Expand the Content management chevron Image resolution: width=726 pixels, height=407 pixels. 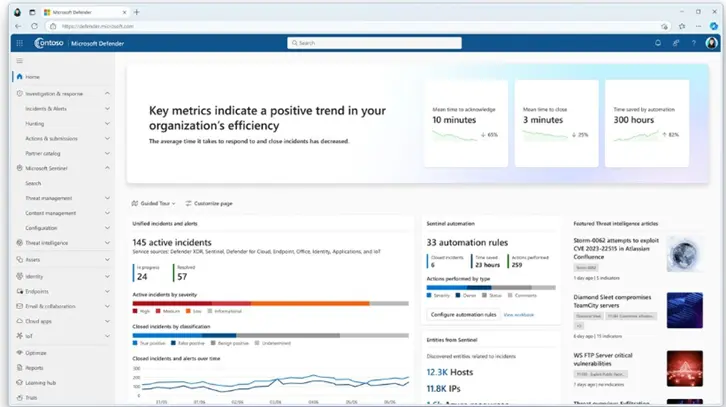107,213
